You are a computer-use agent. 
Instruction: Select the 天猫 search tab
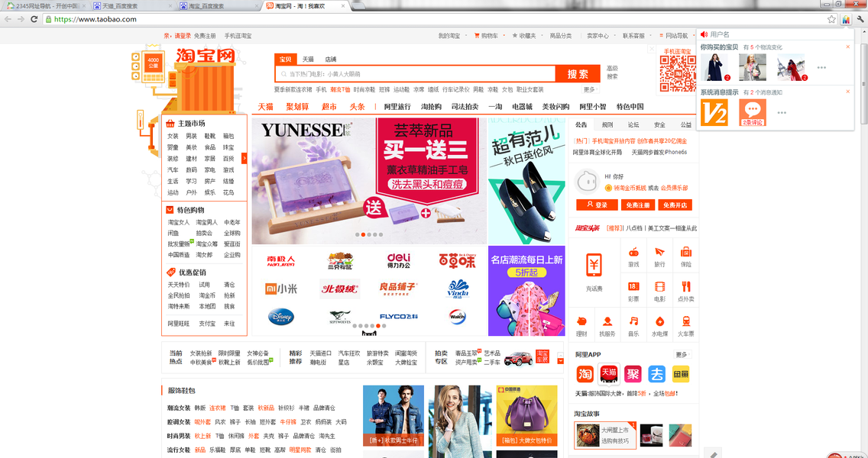pyautogui.click(x=309, y=60)
